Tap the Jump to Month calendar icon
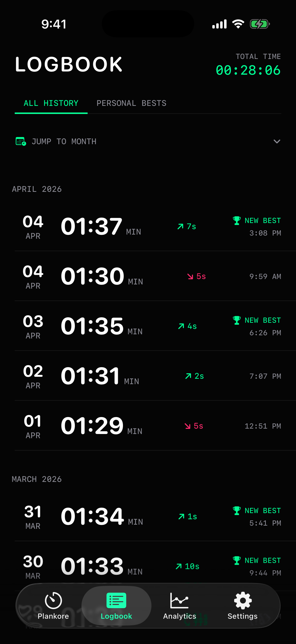 click(21, 141)
